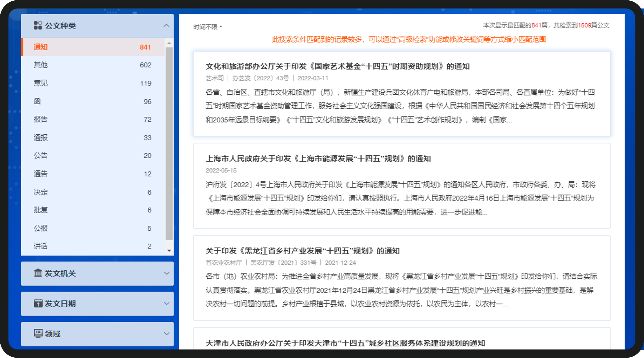Click the category list scroll-up arrow

[169, 43]
